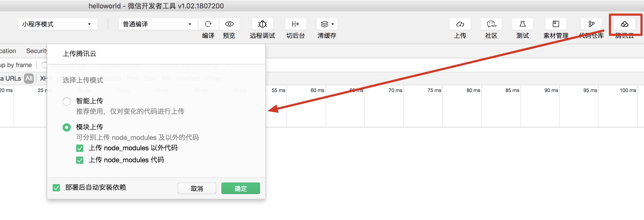Click the 80 ms timeline marker
The width and height of the screenshot is (644, 220).
pyautogui.click(x=473, y=90)
